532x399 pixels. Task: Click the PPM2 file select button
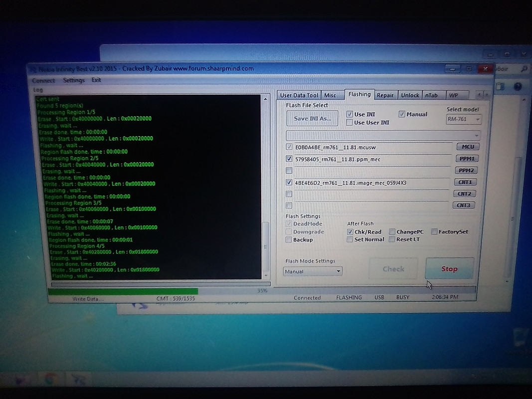click(466, 170)
